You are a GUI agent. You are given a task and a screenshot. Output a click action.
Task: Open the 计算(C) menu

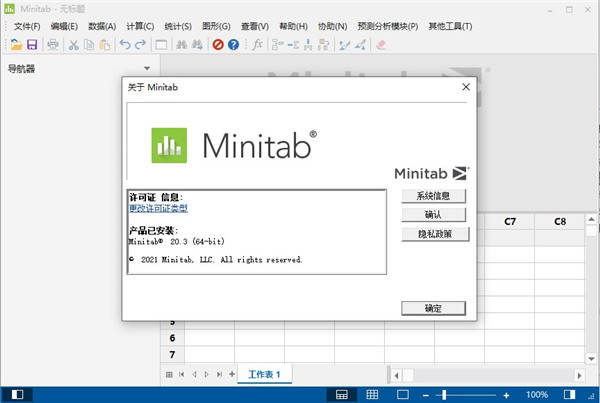point(140,26)
